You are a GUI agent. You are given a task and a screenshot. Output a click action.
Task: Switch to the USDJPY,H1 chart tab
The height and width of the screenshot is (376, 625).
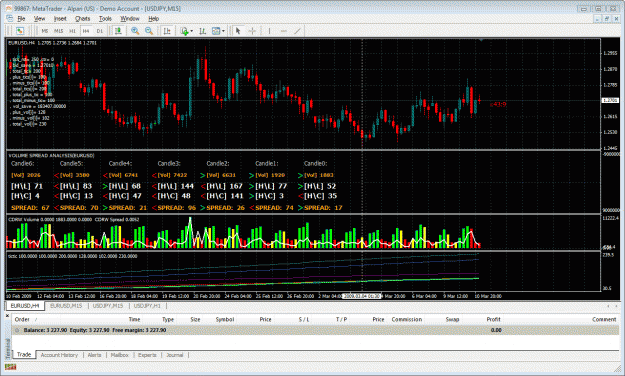click(x=147, y=306)
